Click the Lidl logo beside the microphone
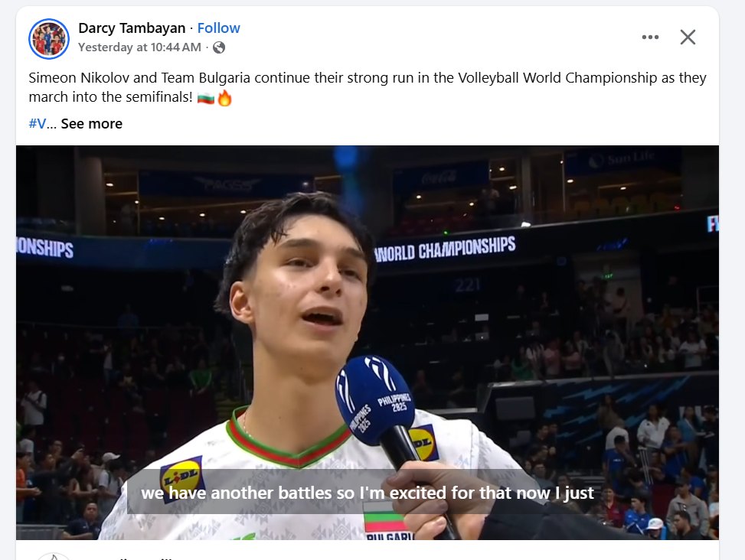This screenshot has width=745, height=560. pos(423,442)
